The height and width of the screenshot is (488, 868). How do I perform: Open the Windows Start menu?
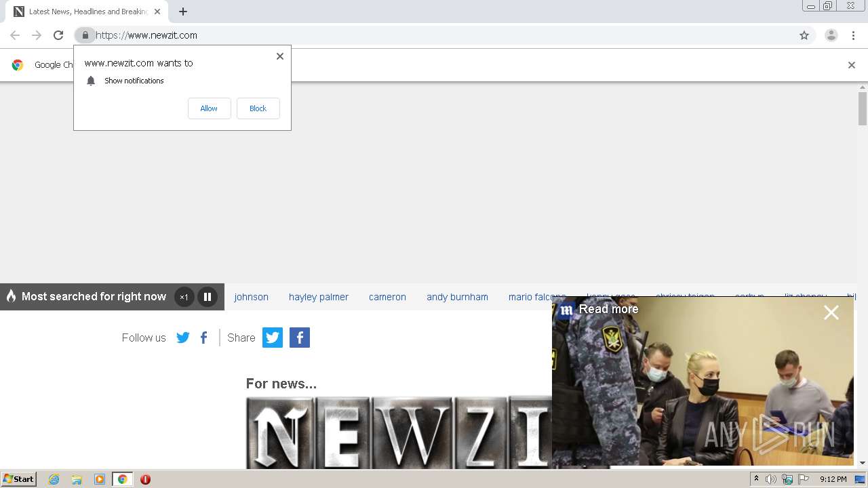click(x=19, y=479)
